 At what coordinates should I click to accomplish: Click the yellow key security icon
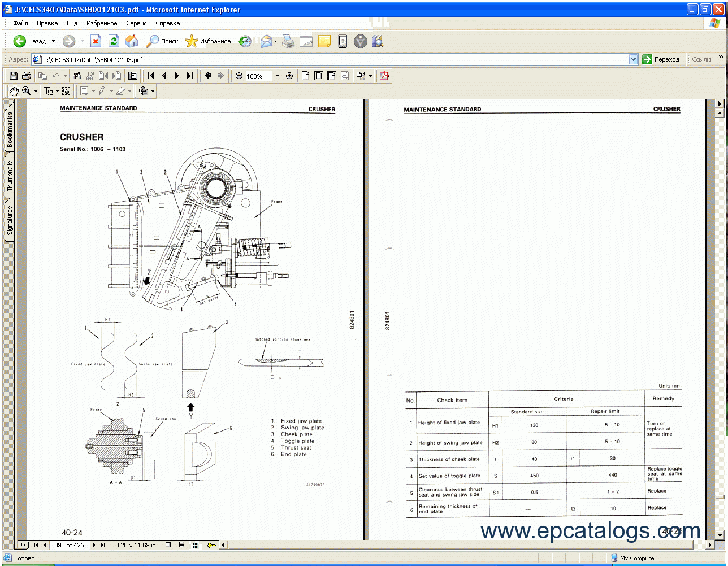(x=211, y=545)
